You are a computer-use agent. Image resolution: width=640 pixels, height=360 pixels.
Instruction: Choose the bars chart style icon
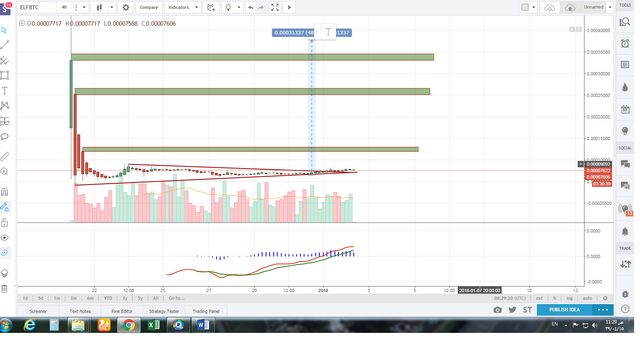(x=99, y=7)
